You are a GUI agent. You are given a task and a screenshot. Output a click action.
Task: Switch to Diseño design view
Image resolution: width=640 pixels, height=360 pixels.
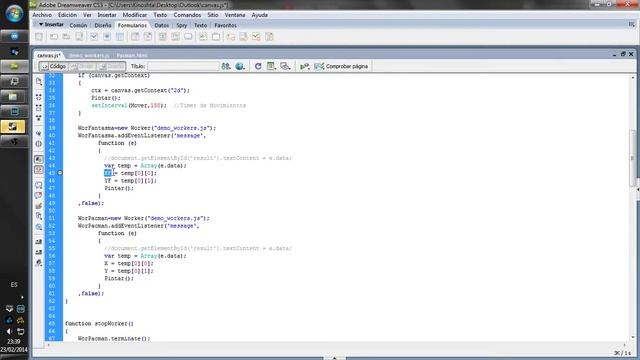(x=111, y=66)
